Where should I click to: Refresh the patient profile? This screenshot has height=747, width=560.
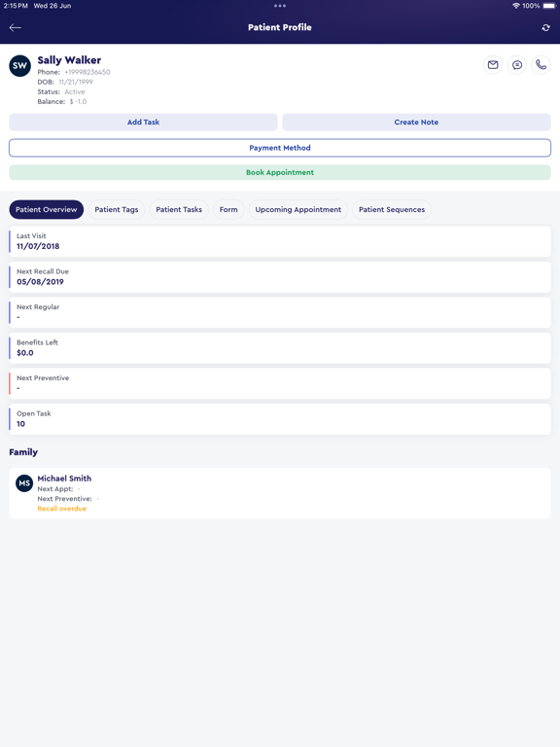pos(545,27)
